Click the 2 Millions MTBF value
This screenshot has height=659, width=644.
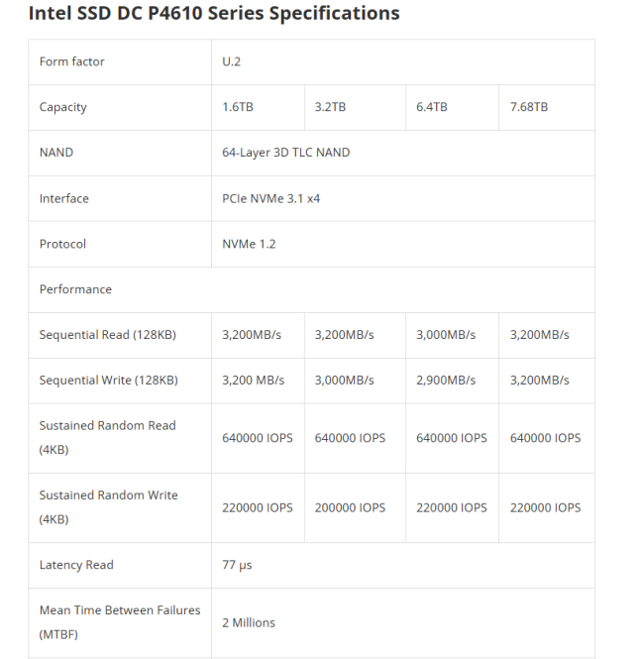(249, 622)
